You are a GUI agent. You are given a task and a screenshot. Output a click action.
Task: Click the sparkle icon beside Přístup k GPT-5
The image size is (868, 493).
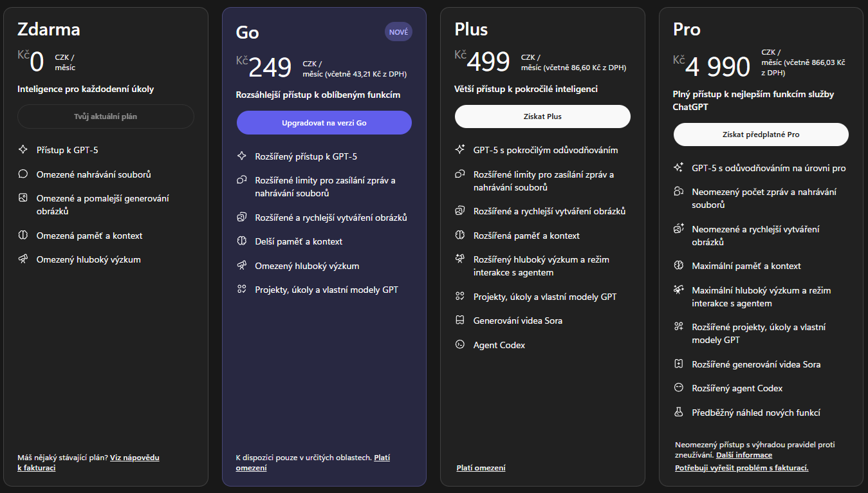click(x=23, y=150)
